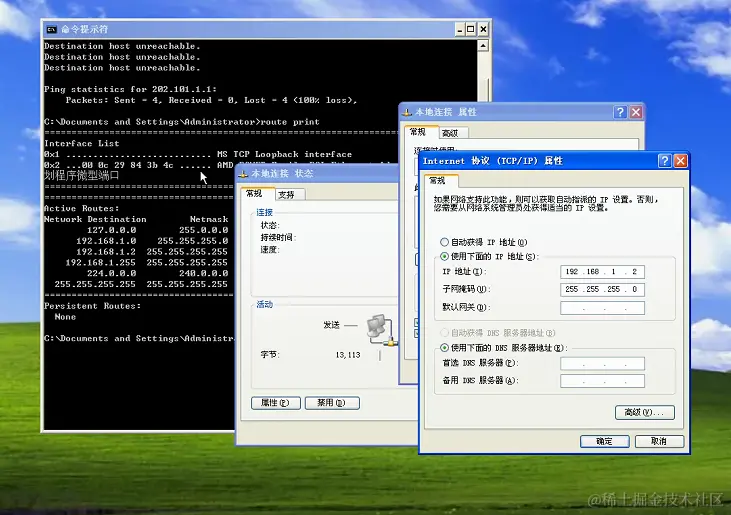Click the 默认网关 input field
Viewport: 731px width, 515px height.
(602, 308)
